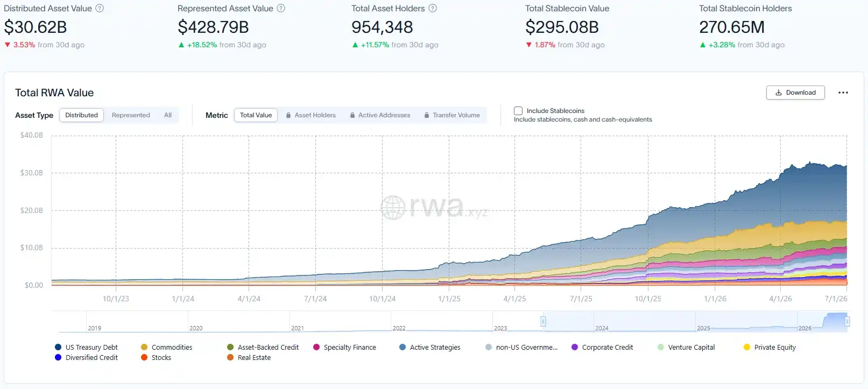Screen dimensions: 868x389
Task: Click left handle of timeline range slider
Action: [543, 322]
